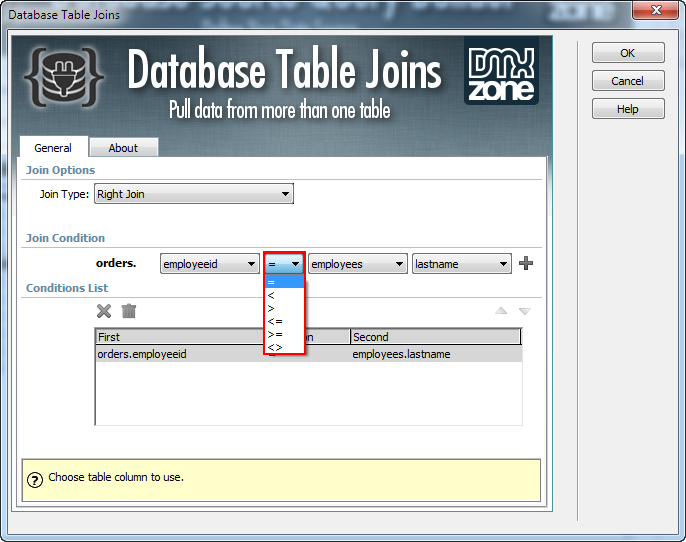This screenshot has height=542, width=686.
Task: Click the trash can icon to delete conditions
Action: point(129,311)
